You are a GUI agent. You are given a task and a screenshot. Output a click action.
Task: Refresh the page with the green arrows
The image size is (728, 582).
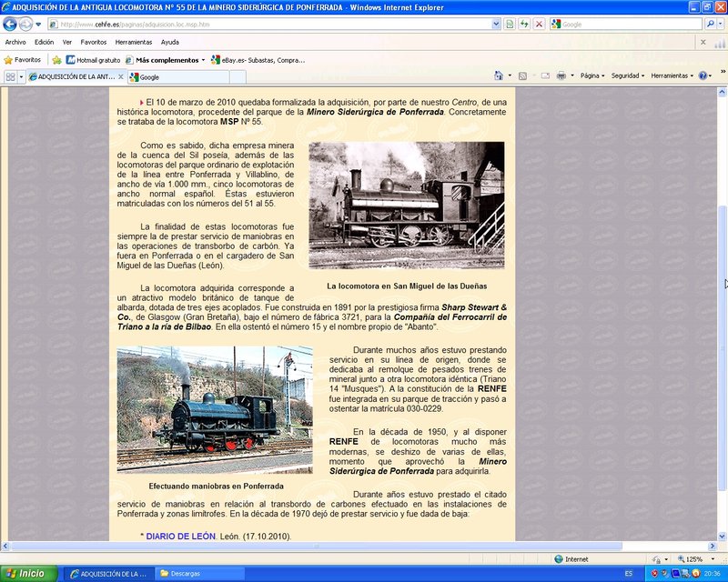(x=525, y=25)
